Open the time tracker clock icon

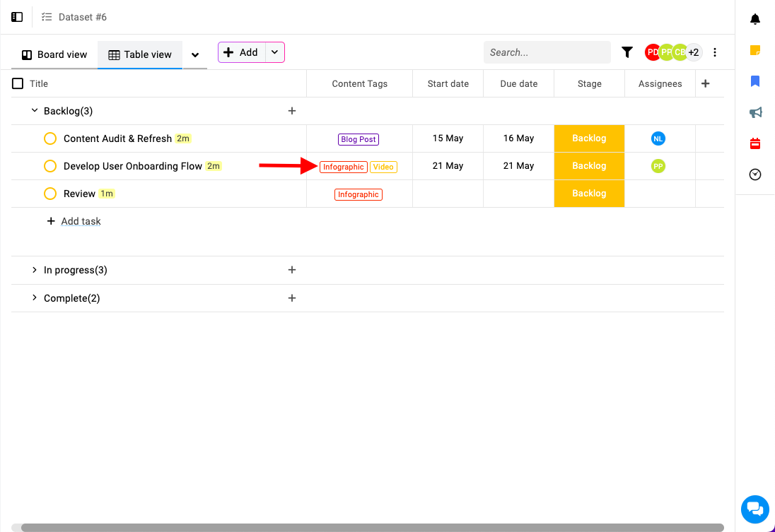click(x=754, y=175)
